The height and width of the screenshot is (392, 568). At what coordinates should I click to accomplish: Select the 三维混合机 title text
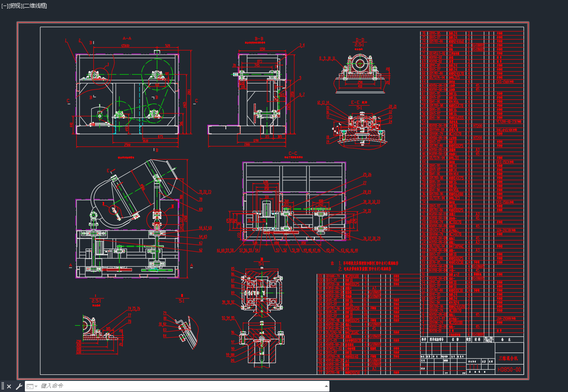coord(509,358)
